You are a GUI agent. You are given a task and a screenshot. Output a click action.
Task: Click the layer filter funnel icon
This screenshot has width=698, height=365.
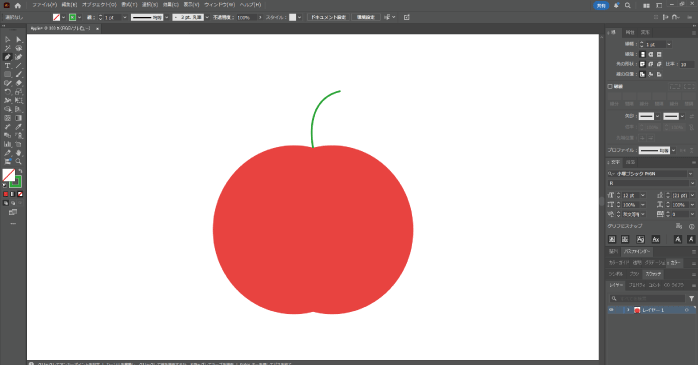(x=691, y=299)
